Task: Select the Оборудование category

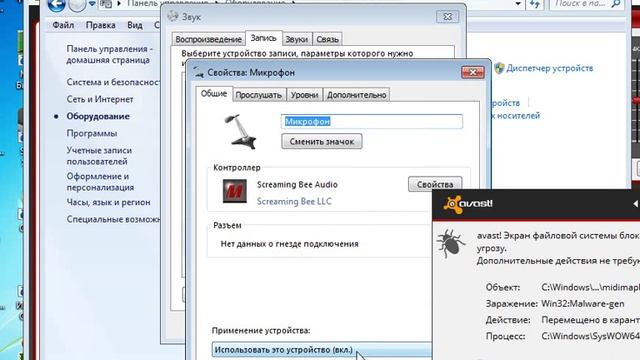Action: click(x=98, y=116)
